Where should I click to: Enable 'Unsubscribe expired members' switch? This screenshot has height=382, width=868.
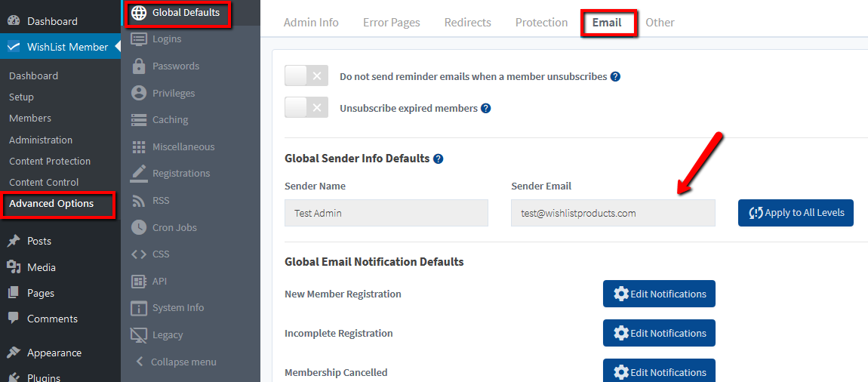tap(306, 107)
